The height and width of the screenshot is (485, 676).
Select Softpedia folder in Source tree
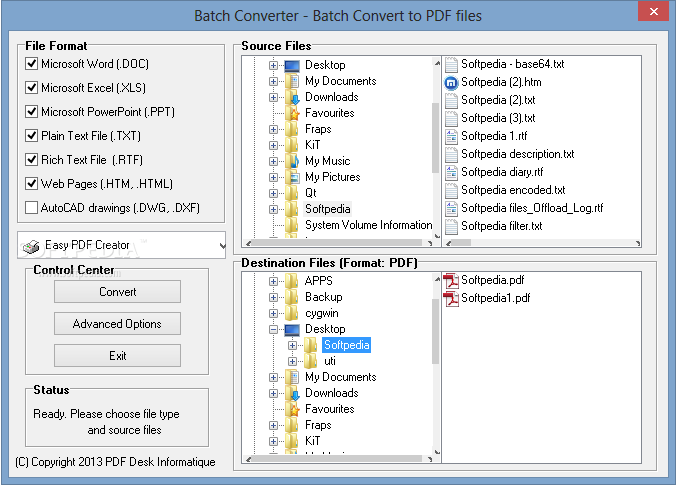point(328,209)
